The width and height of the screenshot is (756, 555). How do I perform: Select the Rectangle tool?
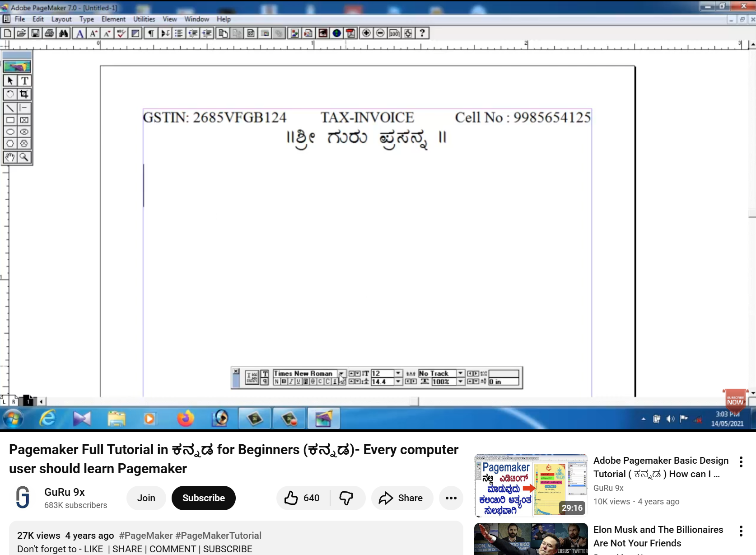click(10, 120)
